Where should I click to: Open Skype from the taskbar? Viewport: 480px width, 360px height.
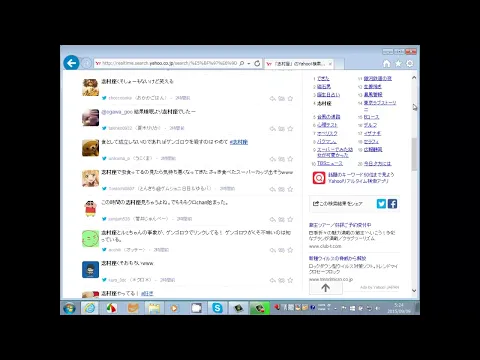(217, 308)
